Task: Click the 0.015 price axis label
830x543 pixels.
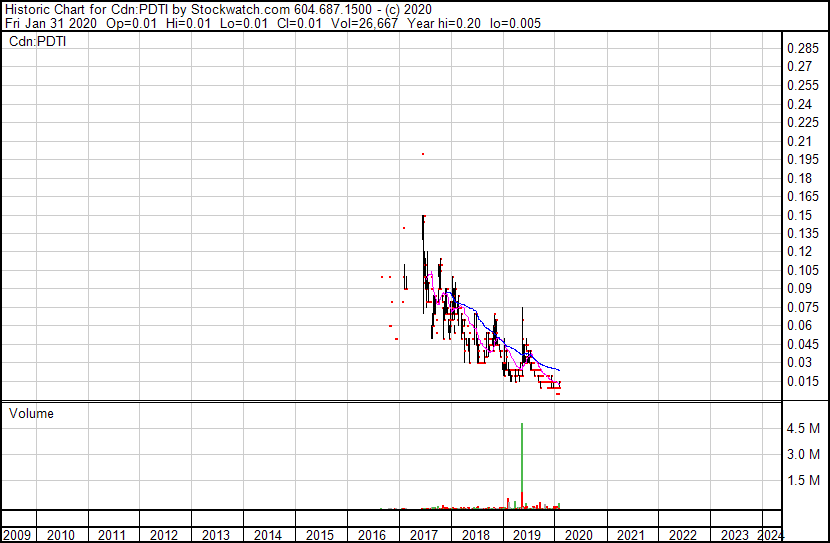Action: click(803, 382)
